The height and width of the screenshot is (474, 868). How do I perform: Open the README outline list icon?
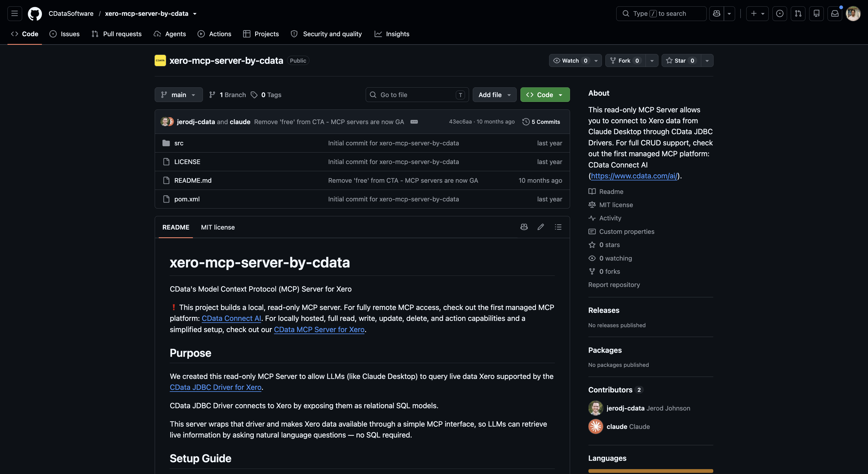point(558,227)
